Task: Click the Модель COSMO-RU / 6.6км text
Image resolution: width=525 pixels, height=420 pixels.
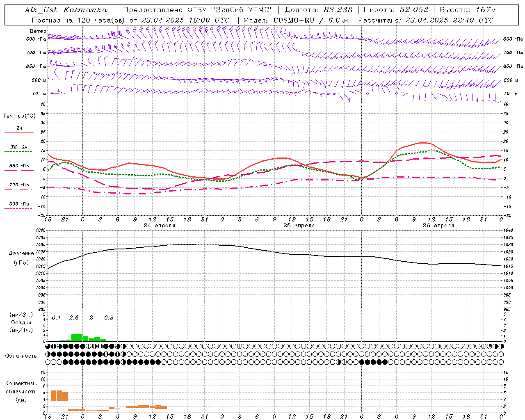Action: coord(295,20)
